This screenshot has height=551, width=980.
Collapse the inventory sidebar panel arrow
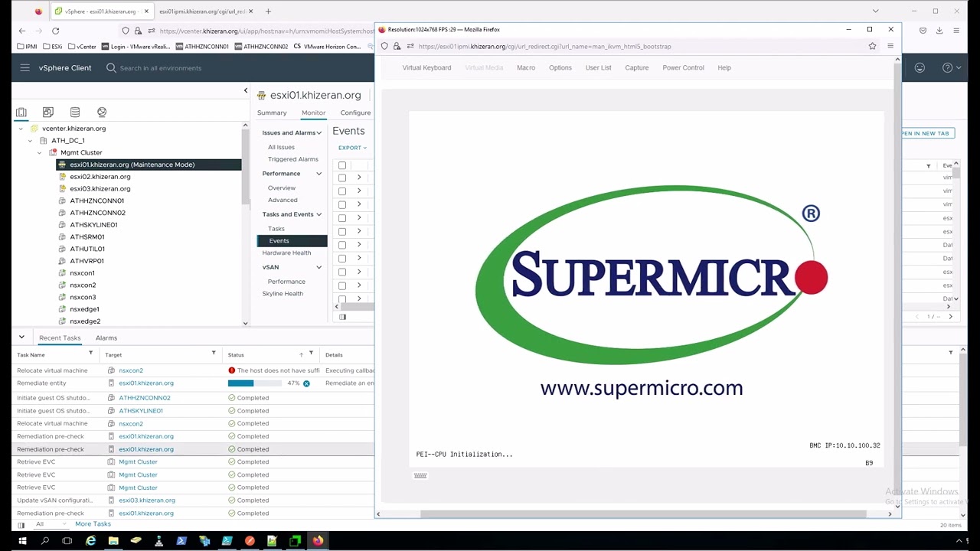246,91
